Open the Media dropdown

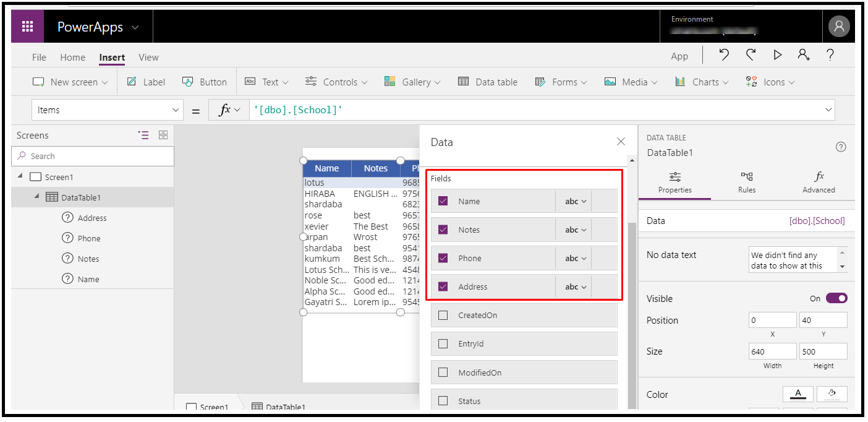click(x=631, y=82)
